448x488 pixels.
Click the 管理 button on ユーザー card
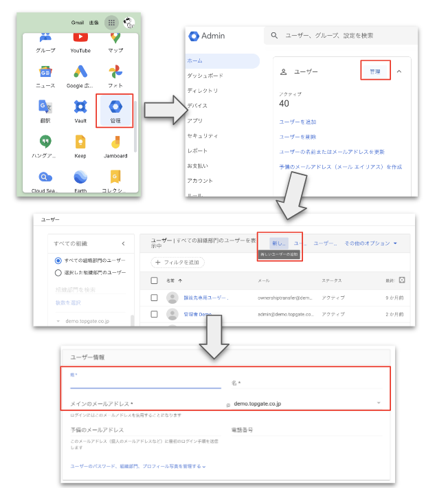click(x=375, y=71)
